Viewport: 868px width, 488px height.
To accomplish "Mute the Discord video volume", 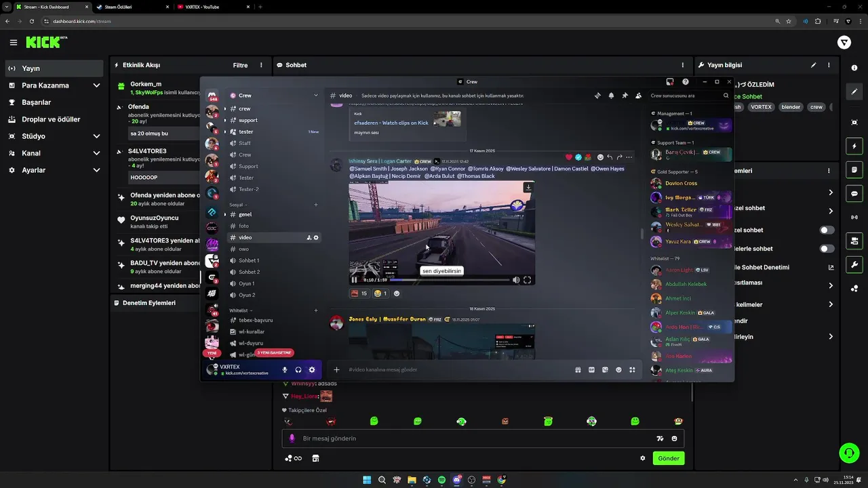I will pos(516,279).
